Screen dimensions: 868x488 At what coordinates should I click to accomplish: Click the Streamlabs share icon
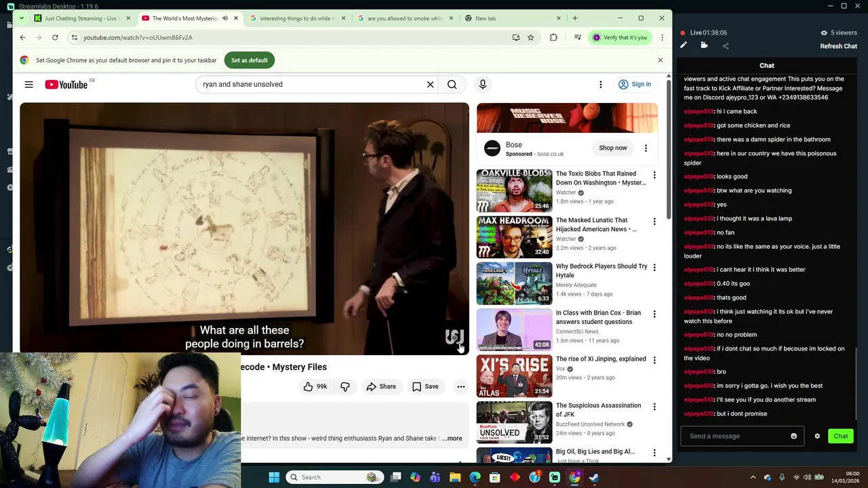coord(726,46)
